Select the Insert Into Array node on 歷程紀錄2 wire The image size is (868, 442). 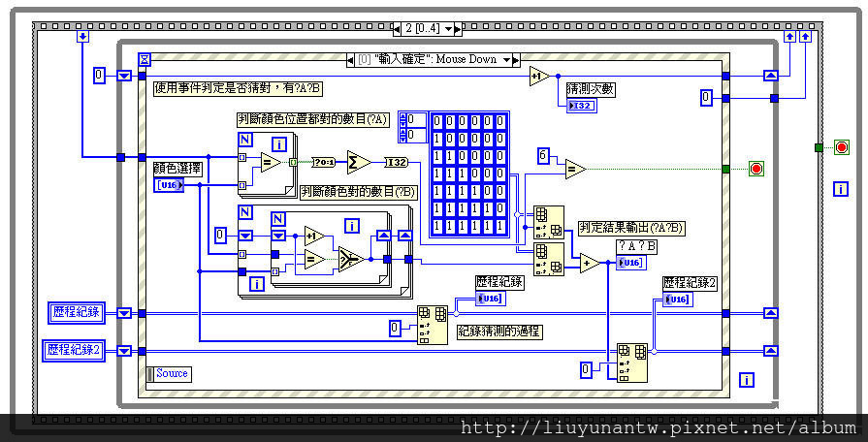(x=632, y=363)
